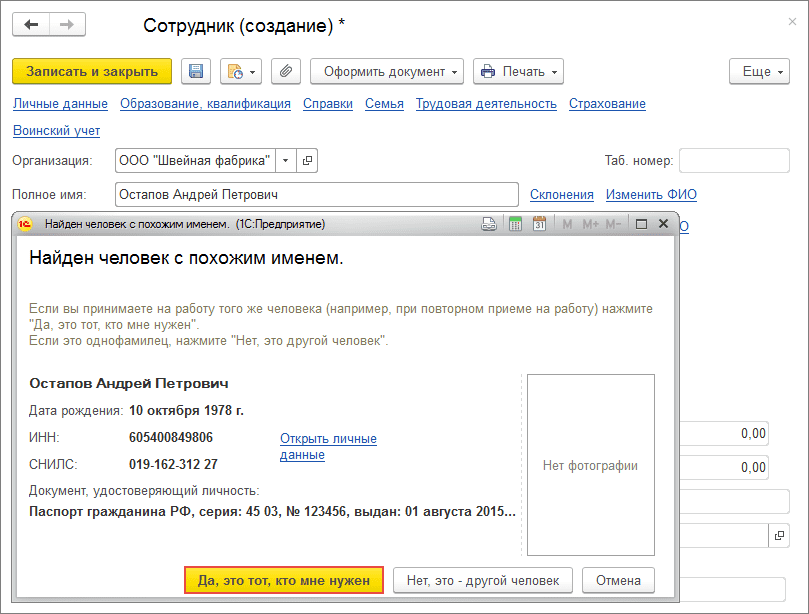
Task: Click the ООО "Швейная фабрика" organization field
Action: pos(195,160)
